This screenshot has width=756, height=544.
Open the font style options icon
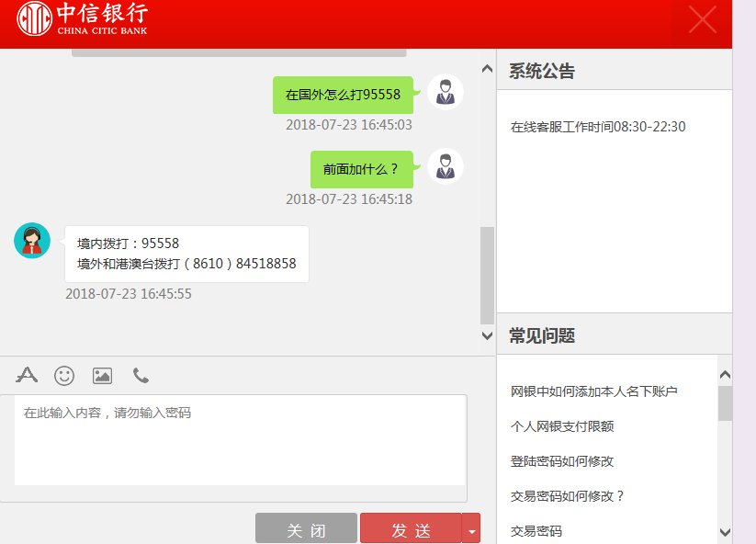point(26,375)
